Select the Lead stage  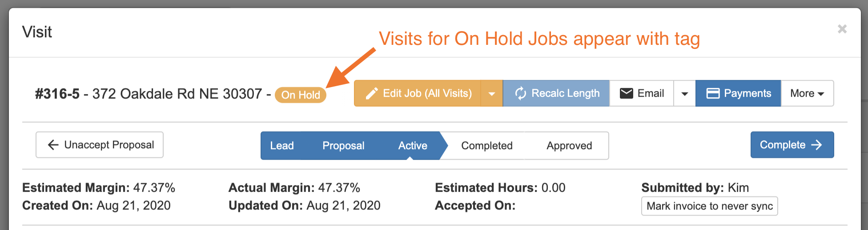[x=282, y=146]
